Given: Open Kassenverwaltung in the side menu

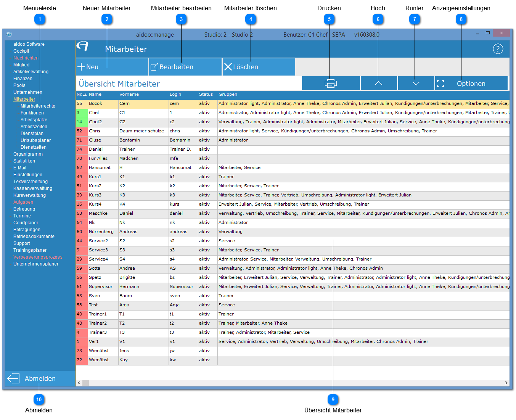Looking at the screenshot, I should tap(33, 188).
